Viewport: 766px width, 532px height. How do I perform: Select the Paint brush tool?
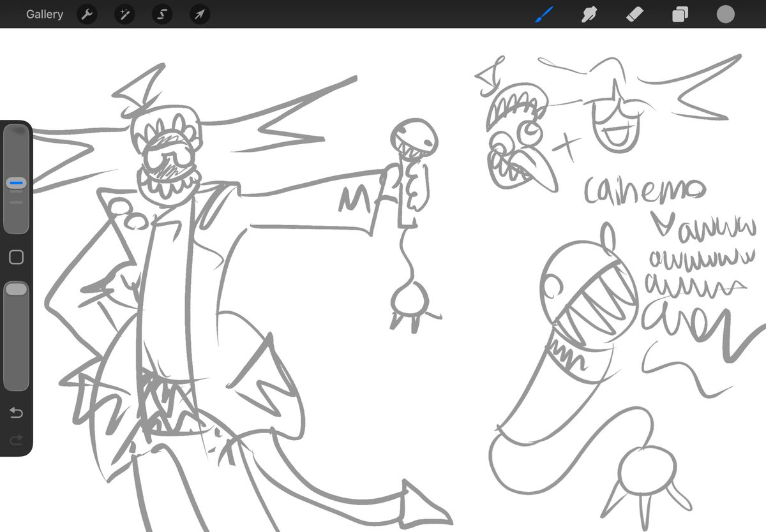545,14
